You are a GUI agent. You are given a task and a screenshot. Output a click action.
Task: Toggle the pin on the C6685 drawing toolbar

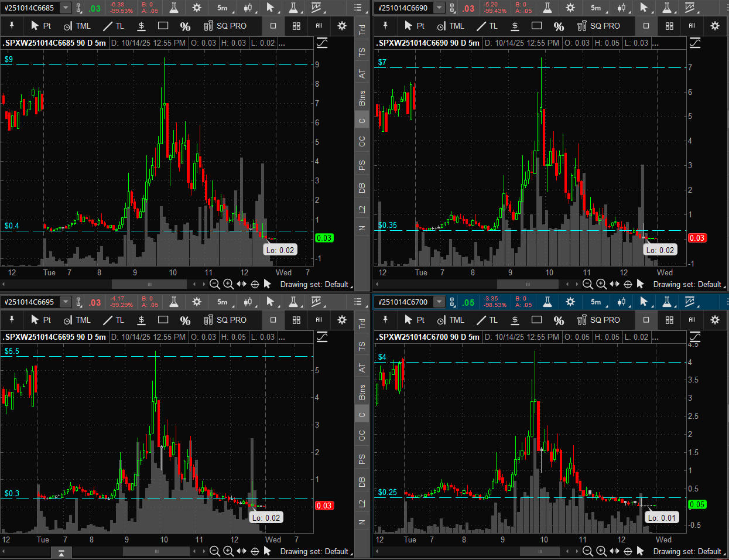pyautogui.click(x=12, y=26)
